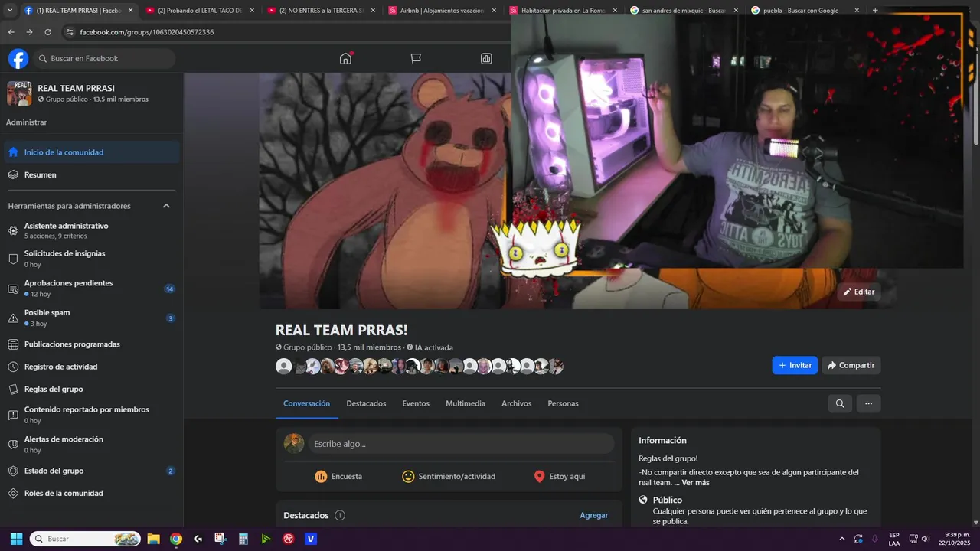
Task: Open Logitech G HUB from taskbar
Action: click(198, 539)
